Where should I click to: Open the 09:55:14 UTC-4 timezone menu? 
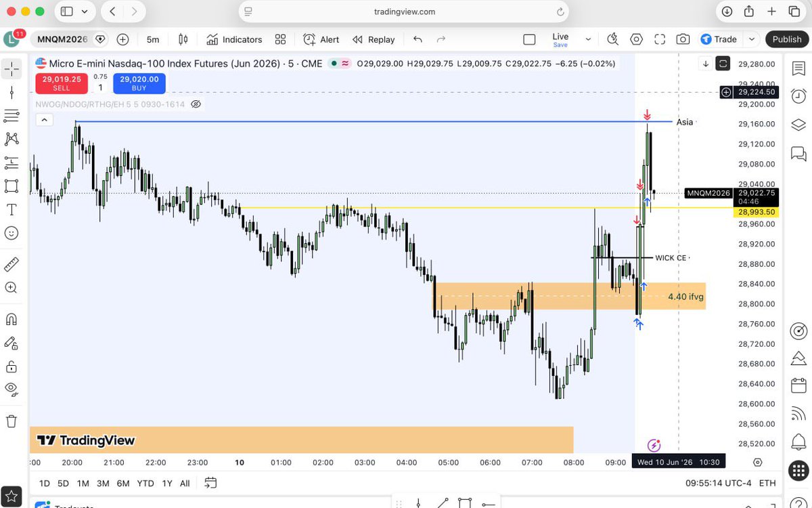[x=717, y=483]
